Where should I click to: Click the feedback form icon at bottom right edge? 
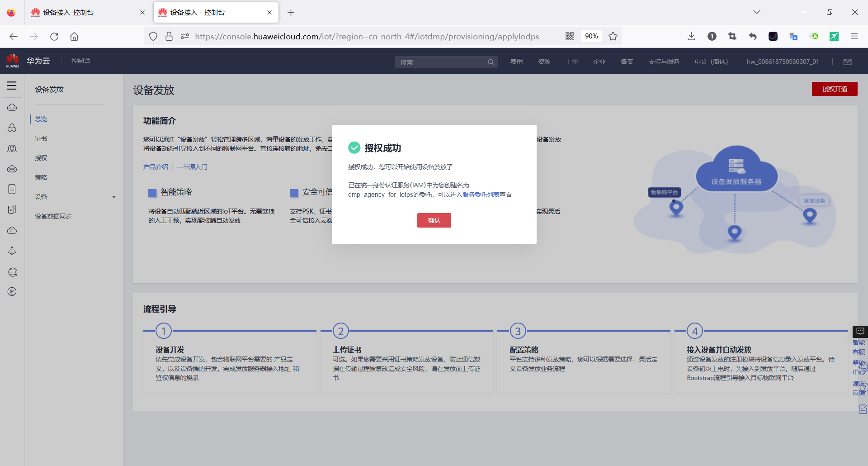862,409
